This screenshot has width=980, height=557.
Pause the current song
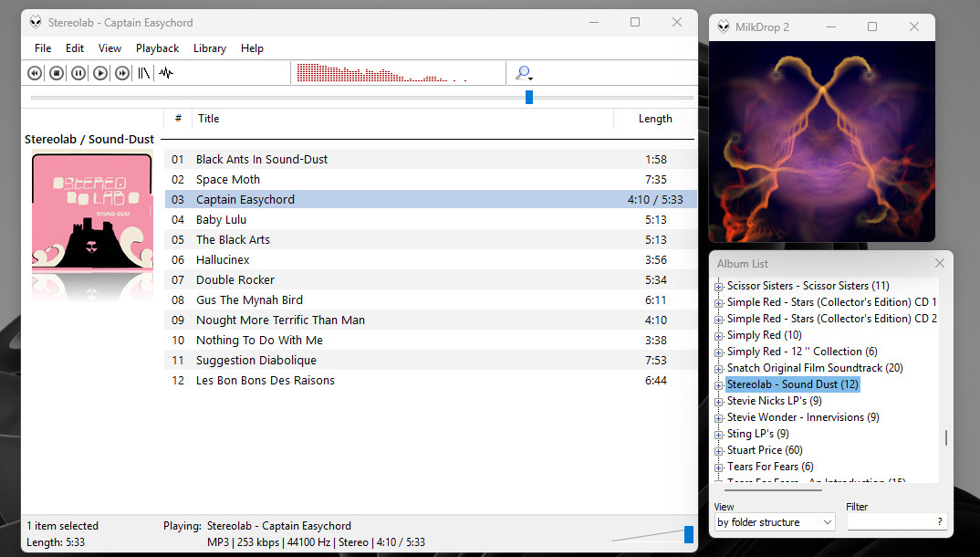pyautogui.click(x=78, y=73)
